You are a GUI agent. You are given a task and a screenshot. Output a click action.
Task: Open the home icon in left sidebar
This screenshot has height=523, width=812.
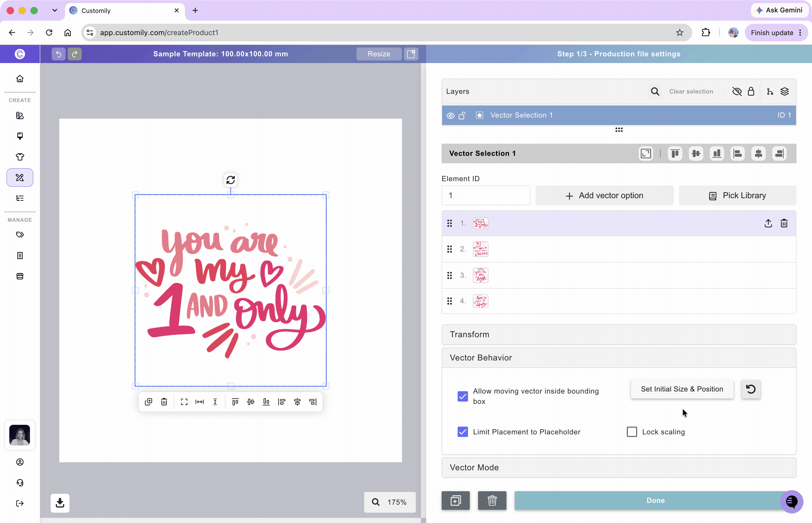tap(20, 79)
